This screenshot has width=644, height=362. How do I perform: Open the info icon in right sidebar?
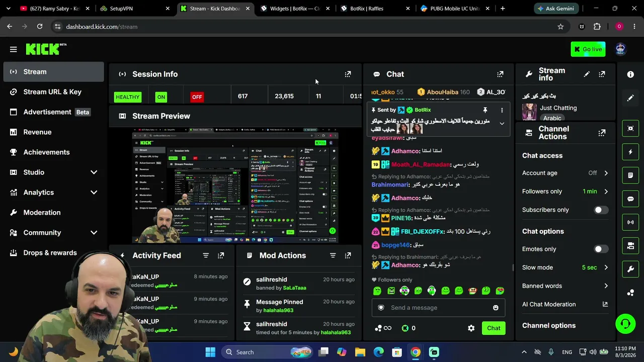point(630,74)
